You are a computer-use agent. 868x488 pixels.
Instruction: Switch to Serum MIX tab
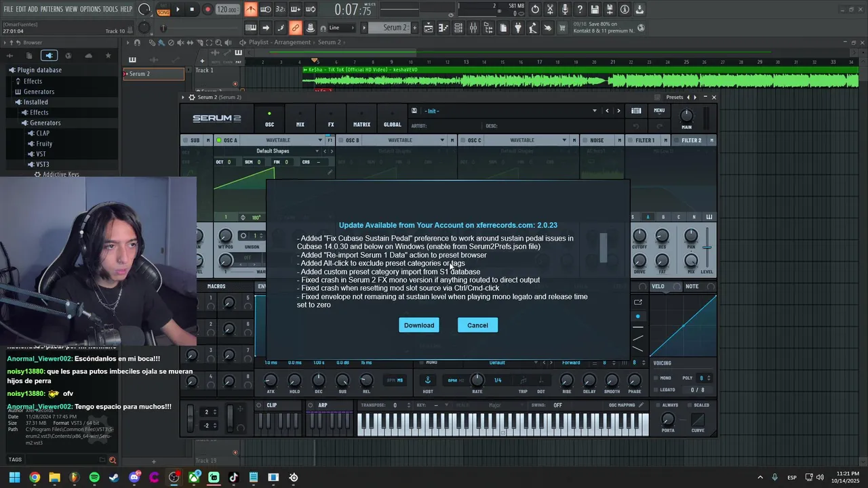pos(300,120)
